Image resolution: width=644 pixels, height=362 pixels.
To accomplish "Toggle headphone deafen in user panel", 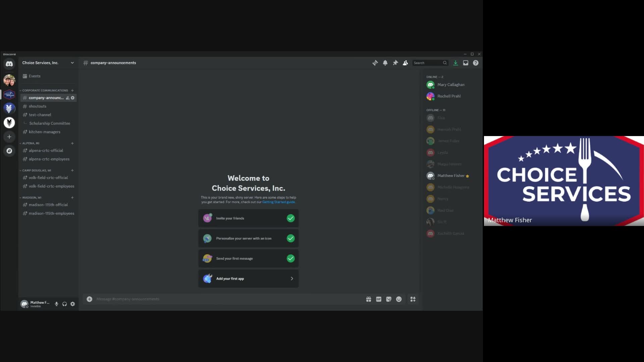I will 65,304.
